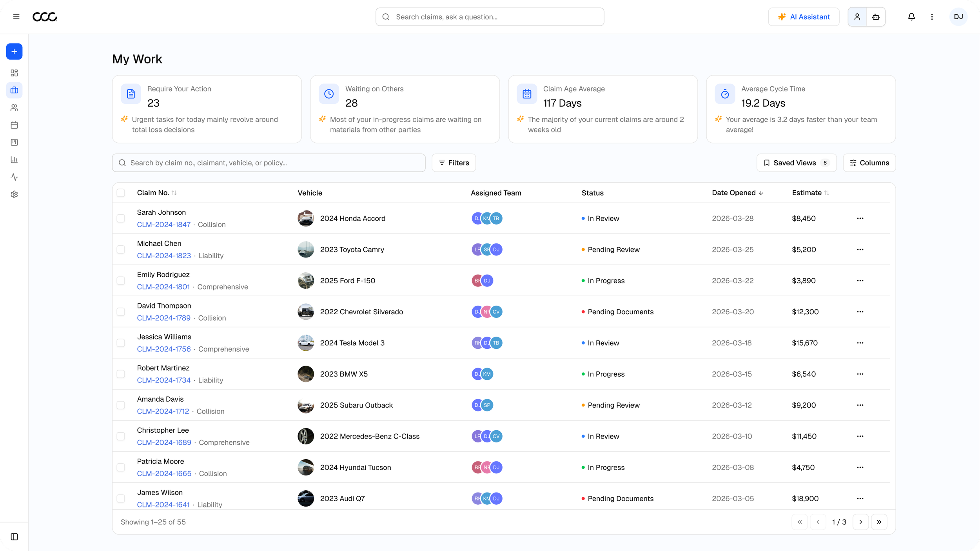This screenshot has height=551, width=980.
Task: Open row actions for Patricia Moore claim
Action: click(860, 468)
